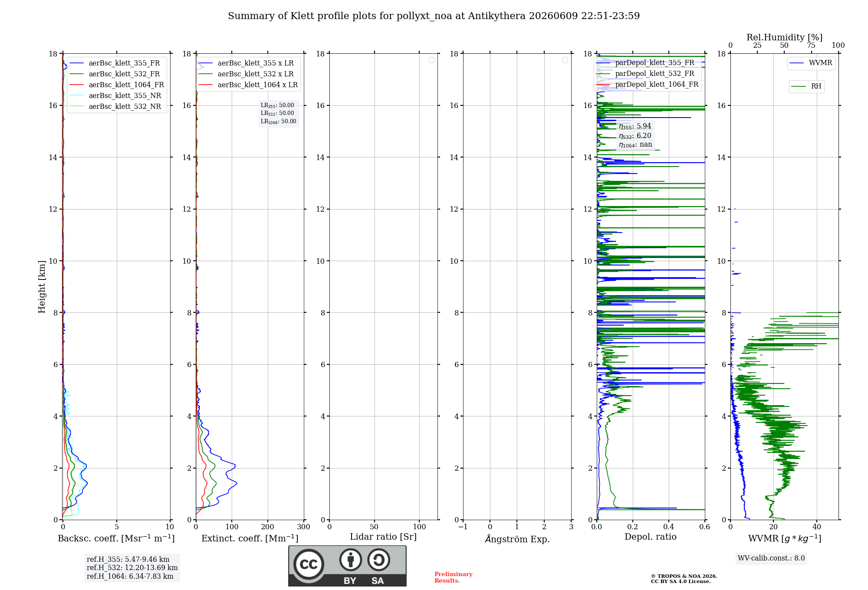
Task: Click the 'WVMR [g*kg⁻¹]' axis label
Action: coord(785,538)
